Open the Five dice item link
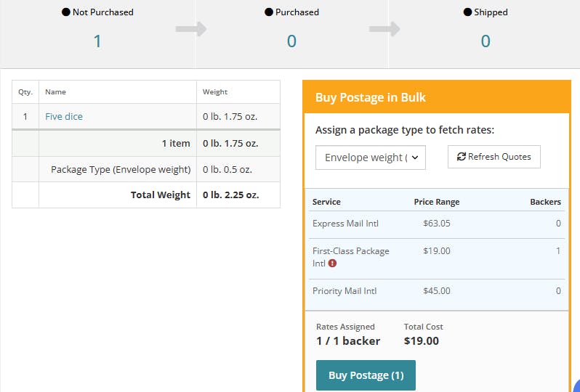 pos(64,116)
